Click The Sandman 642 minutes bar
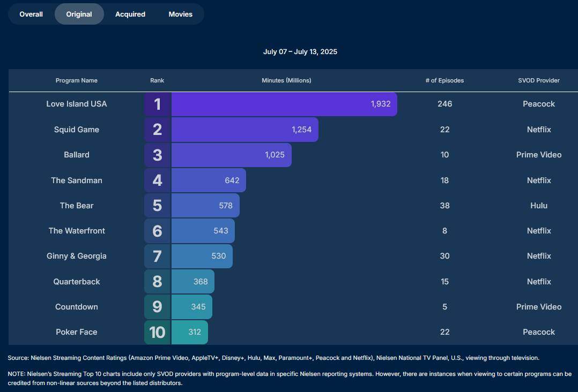This screenshot has height=392, width=578. [209, 180]
